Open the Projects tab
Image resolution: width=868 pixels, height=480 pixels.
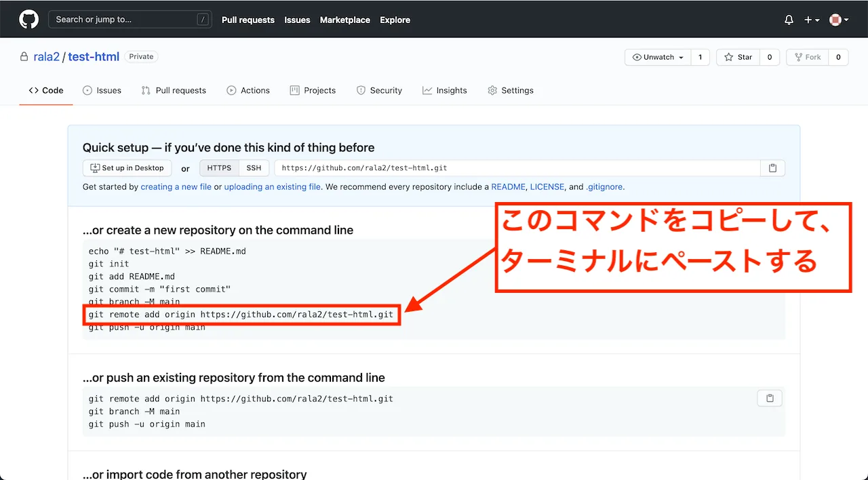point(313,89)
